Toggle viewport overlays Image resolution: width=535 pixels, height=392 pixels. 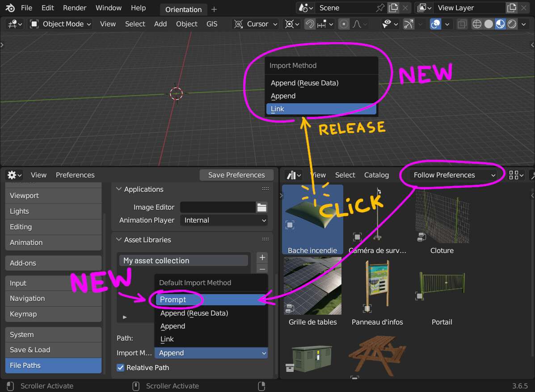click(x=435, y=24)
